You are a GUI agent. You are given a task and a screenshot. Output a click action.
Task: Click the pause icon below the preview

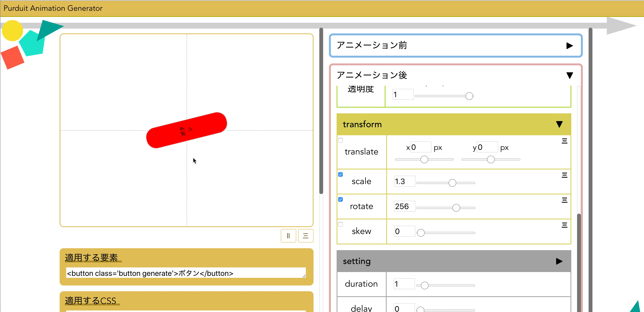[288, 236]
